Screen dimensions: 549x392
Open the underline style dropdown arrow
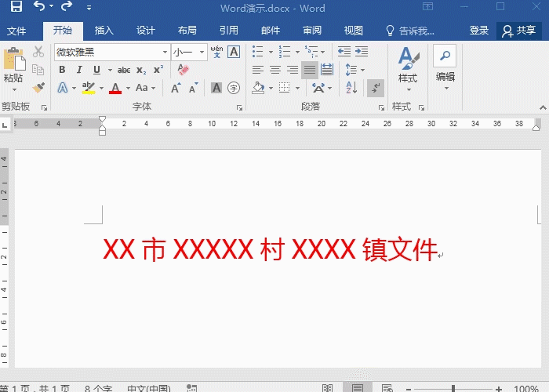[110, 70]
